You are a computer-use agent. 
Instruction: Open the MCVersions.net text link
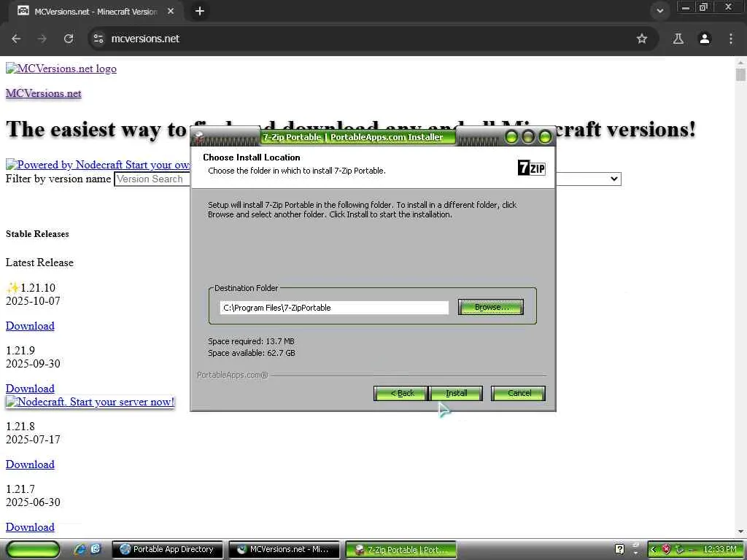[43, 93]
